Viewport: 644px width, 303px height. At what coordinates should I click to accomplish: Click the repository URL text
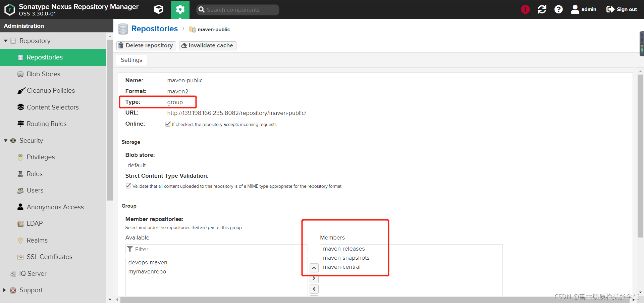[236, 113]
